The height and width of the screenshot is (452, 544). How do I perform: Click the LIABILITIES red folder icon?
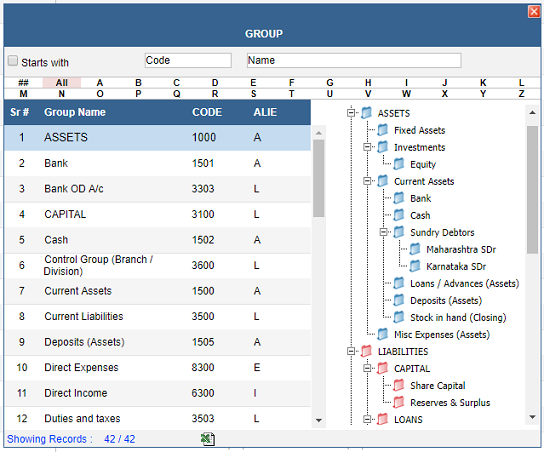pyautogui.click(x=366, y=351)
